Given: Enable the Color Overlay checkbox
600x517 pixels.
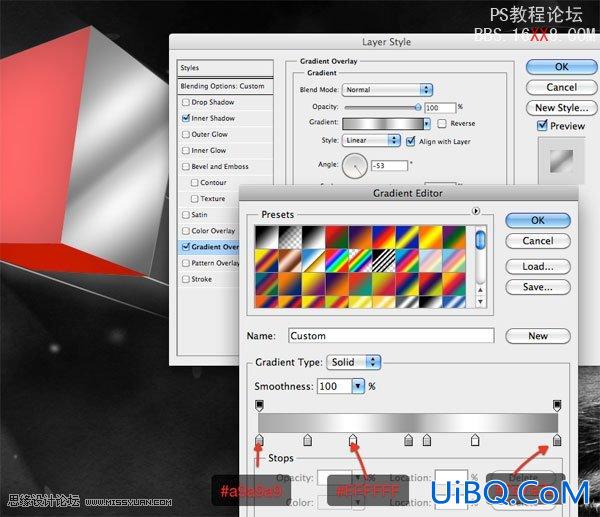Looking at the screenshot, I should tap(186, 231).
